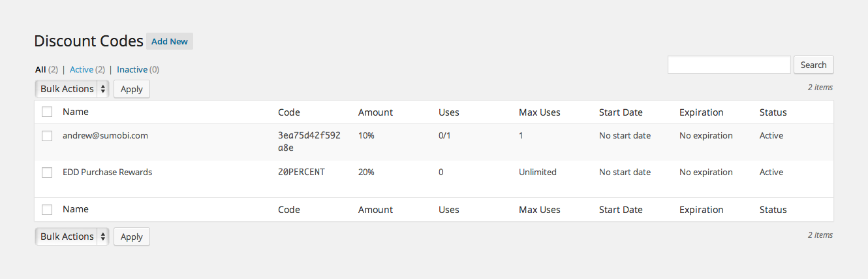Screen dimensions: 868x279
Task: Click the Add New discount code button
Action: pyautogui.click(x=170, y=42)
